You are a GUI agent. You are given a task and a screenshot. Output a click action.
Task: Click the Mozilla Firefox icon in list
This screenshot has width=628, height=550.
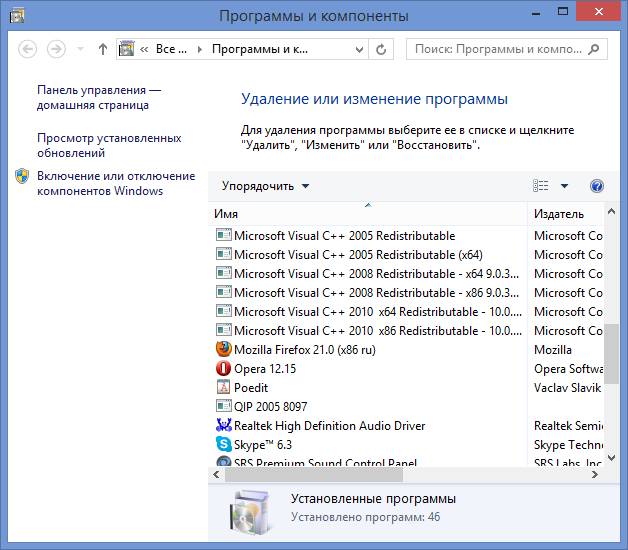(x=223, y=350)
